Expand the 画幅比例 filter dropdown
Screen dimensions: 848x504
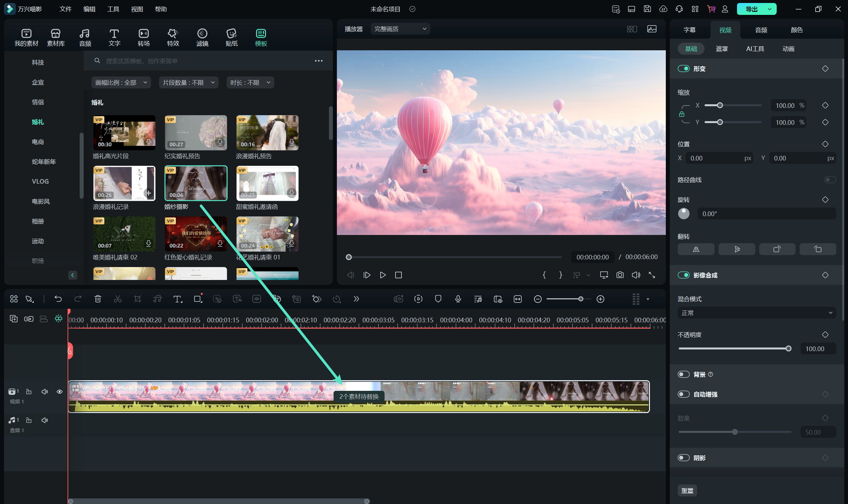tap(121, 82)
